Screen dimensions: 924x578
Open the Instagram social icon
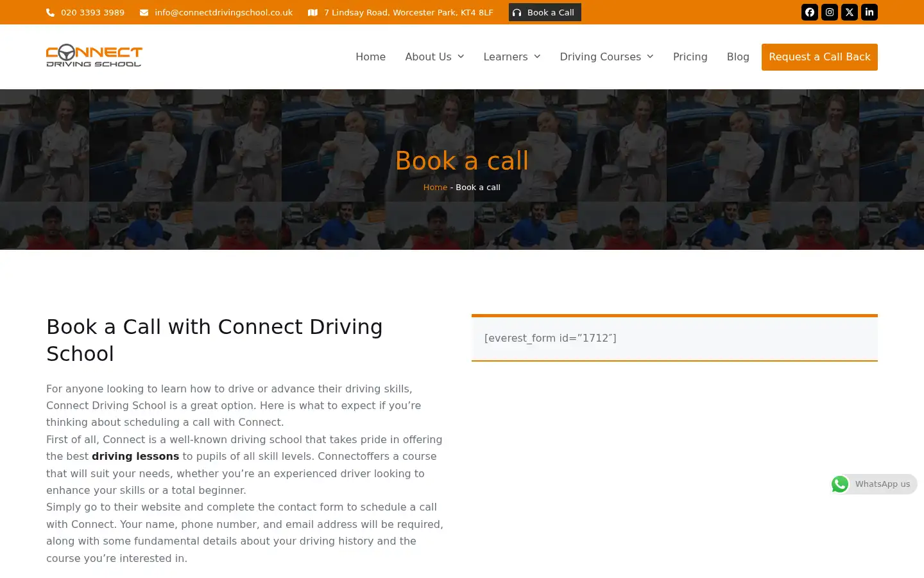tap(830, 12)
